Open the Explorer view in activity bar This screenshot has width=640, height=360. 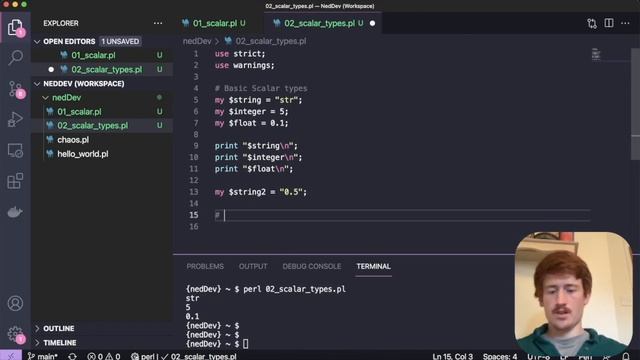click(15, 27)
